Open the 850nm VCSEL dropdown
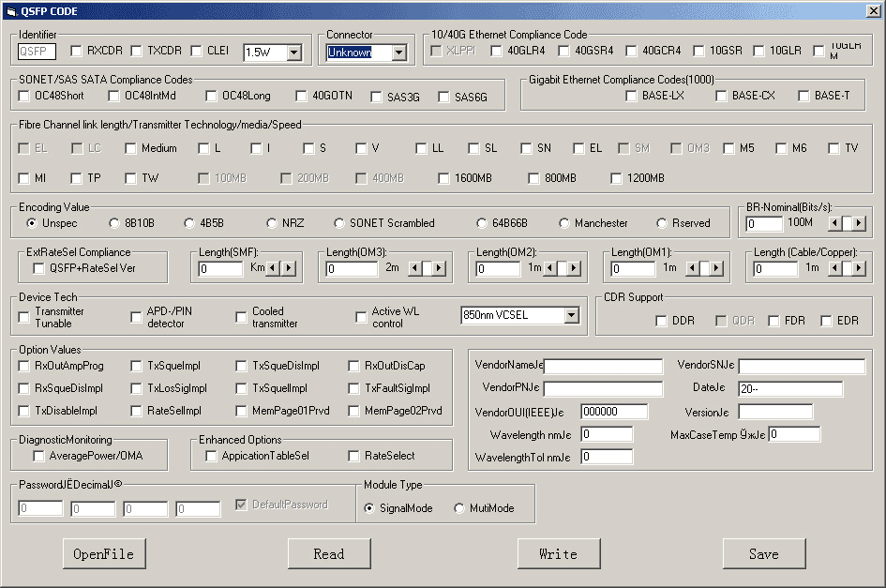This screenshot has width=886, height=588. (x=572, y=315)
